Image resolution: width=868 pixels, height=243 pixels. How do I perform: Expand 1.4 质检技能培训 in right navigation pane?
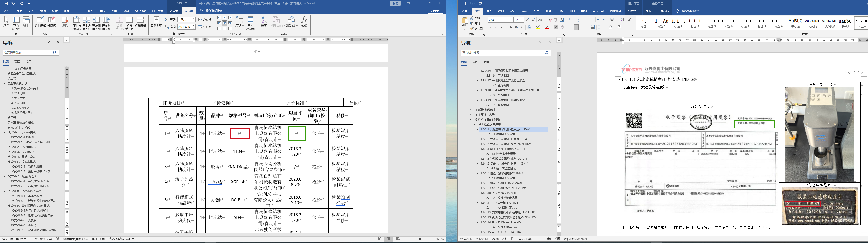coord(470,110)
